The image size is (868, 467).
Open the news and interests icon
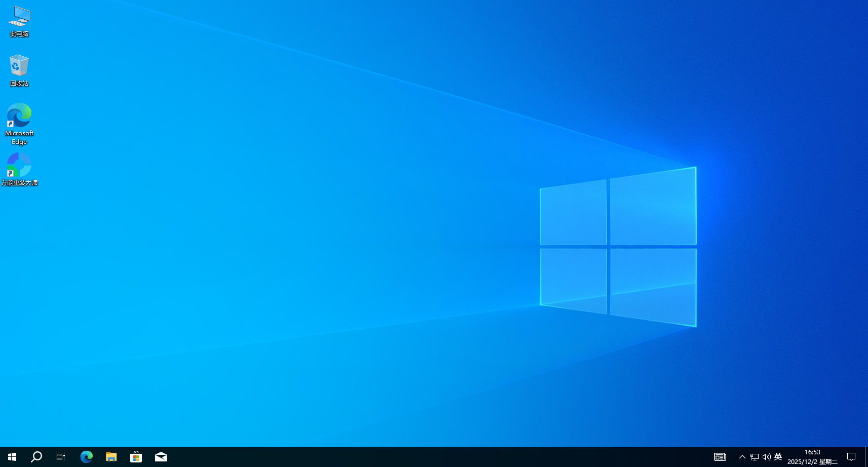pos(720,457)
